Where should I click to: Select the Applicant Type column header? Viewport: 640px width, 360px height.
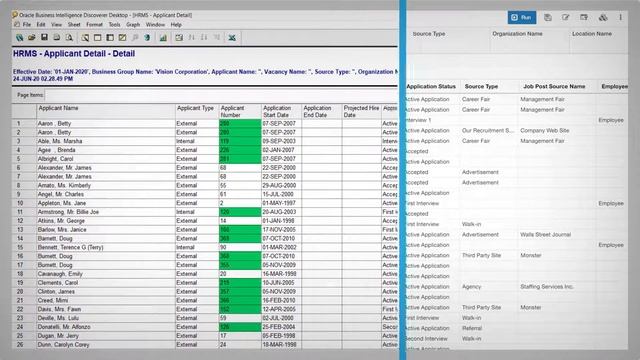click(197, 111)
